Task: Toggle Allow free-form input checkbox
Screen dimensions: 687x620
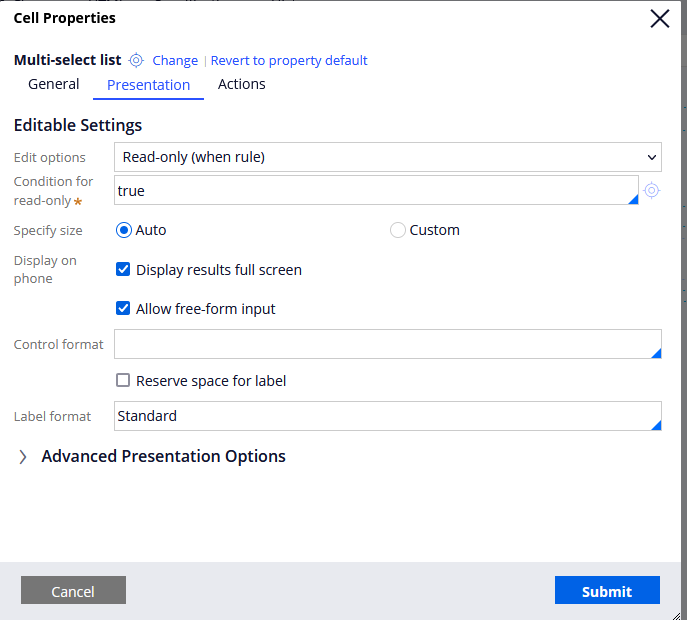Action: tap(123, 308)
